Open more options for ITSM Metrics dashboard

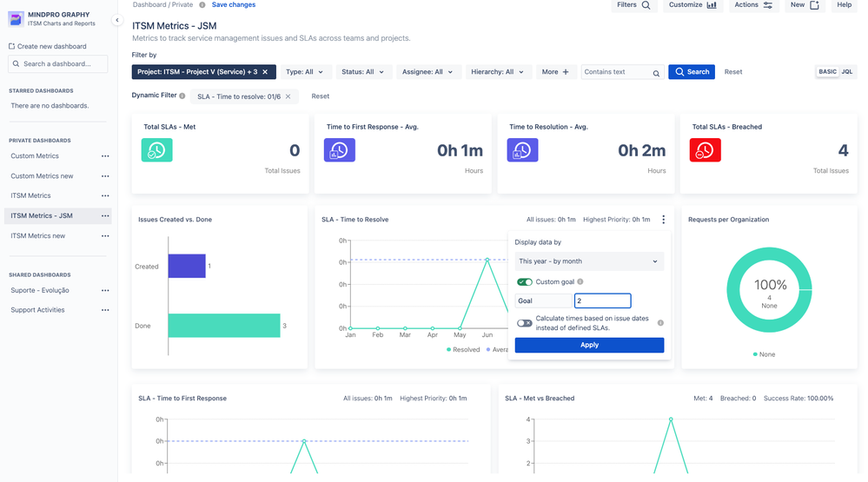(105, 196)
